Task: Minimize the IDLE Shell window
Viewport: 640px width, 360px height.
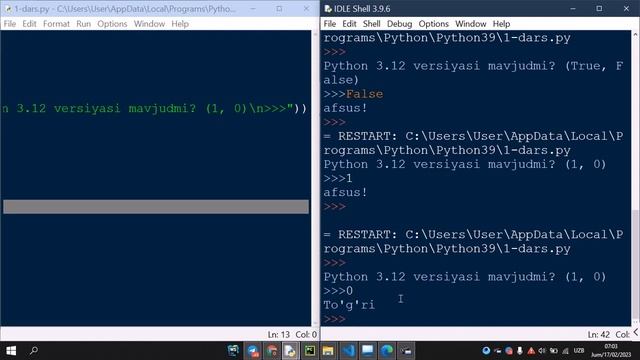Action: pos(573,9)
